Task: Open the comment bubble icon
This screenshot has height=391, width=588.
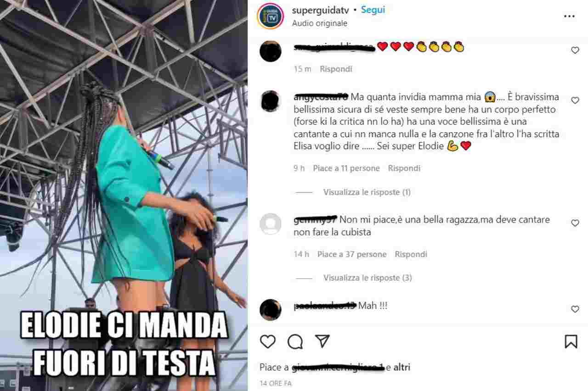Action: point(295,341)
